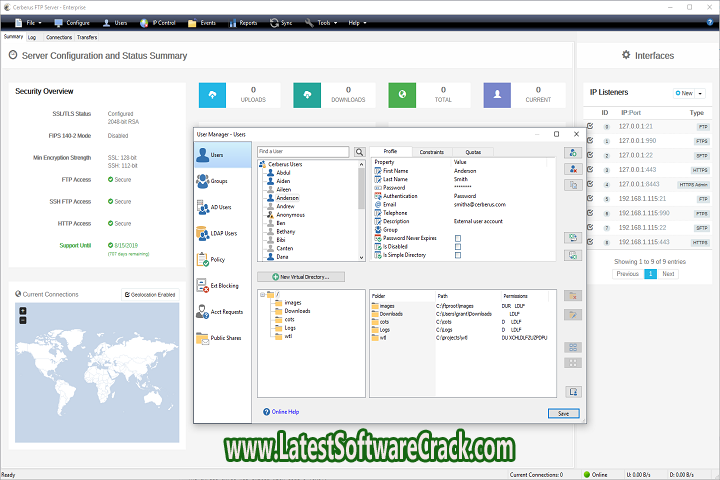Screen dimensions: 720x480
Task: Click the delete user icon button
Action: (573, 170)
